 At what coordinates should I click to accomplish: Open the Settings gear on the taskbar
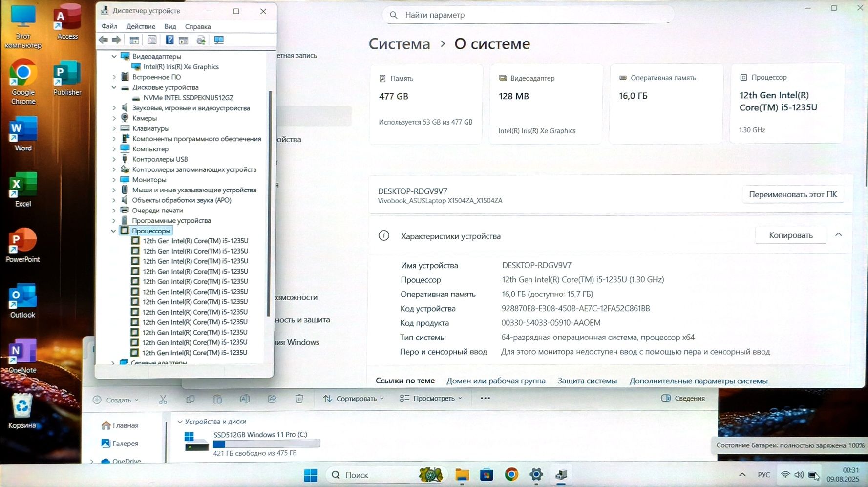click(536, 475)
